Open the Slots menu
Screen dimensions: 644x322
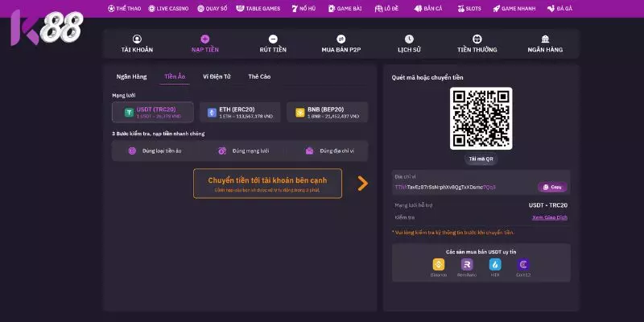coord(469,8)
